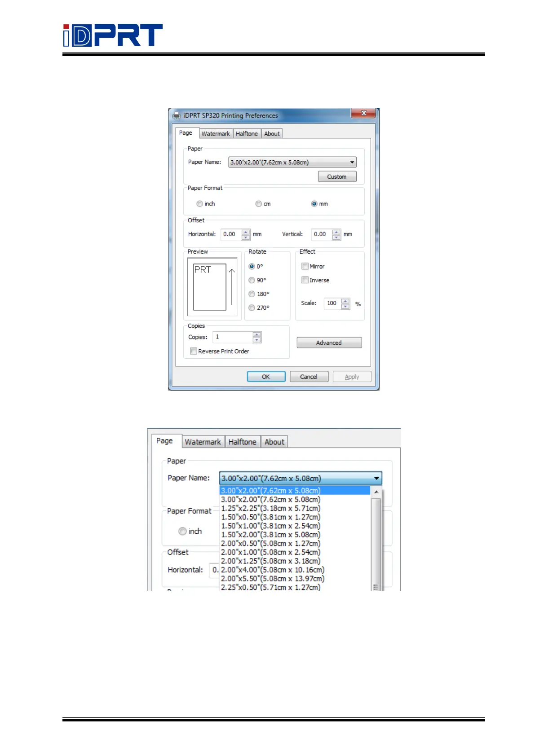Choose highlighted 3.00"x2.00" option in list
535x756 pixels.
295,490
